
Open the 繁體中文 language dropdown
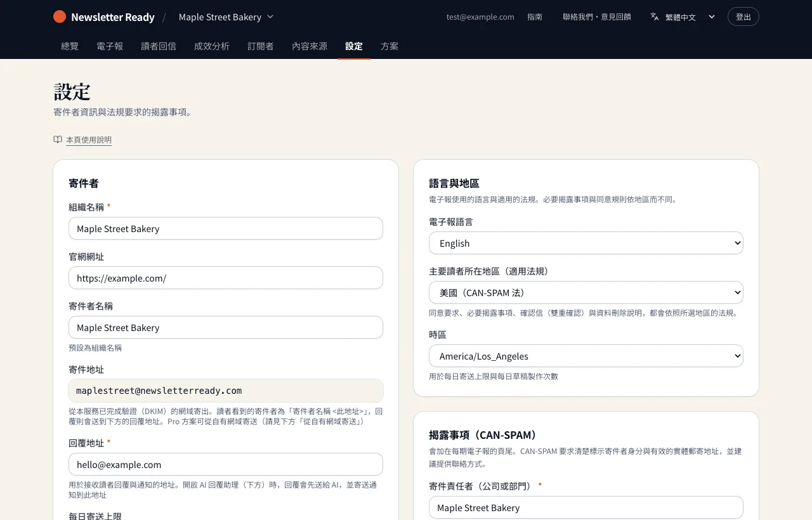point(683,17)
